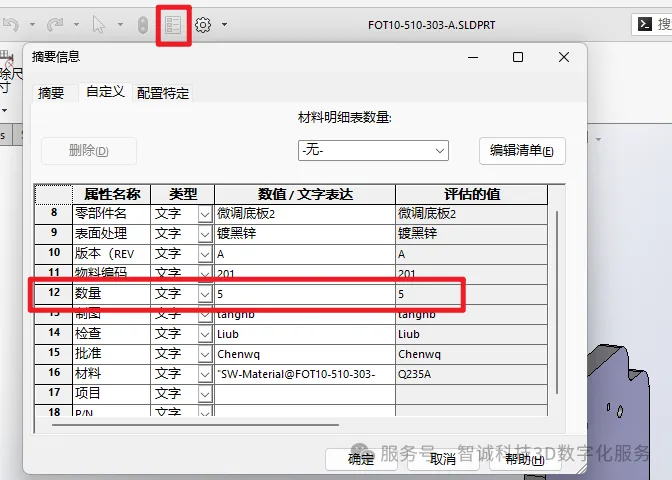672x480 pixels.
Task: Open type dropdown for 版本 row
Action: coord(205,255)
